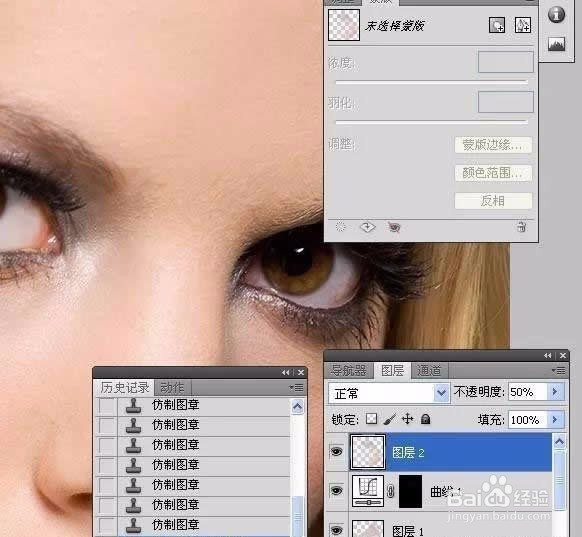This screenshot has height=537, width=582.
Task: Click the history panel scrollbar thumb
Action: 298,516
